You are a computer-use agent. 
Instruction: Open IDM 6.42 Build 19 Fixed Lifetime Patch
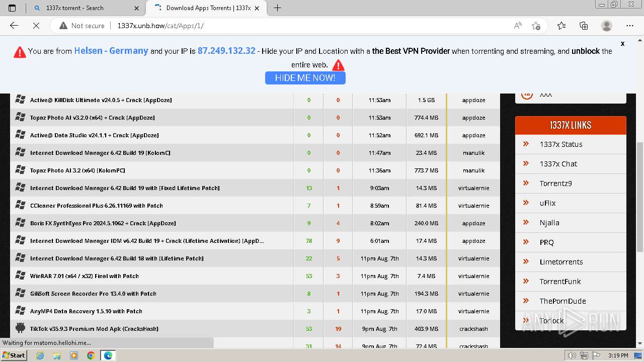(125, 188)
